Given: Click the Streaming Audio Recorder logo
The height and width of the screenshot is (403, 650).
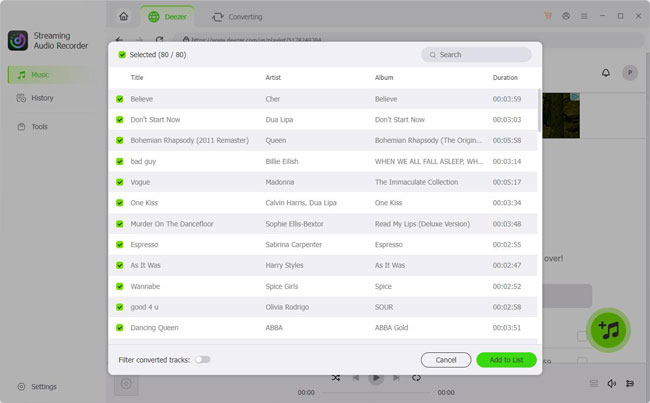Looking at the screenshot, I should (x=18, y=40).
